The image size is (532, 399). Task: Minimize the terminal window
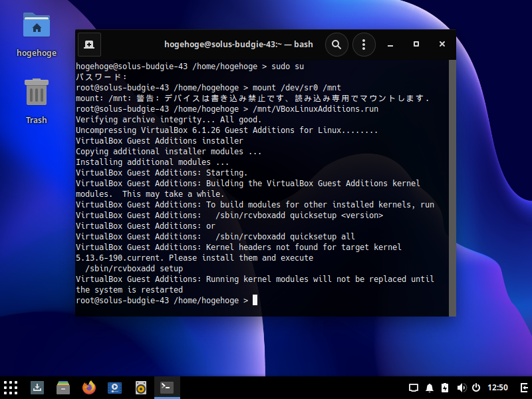click(x=390, y=45)
